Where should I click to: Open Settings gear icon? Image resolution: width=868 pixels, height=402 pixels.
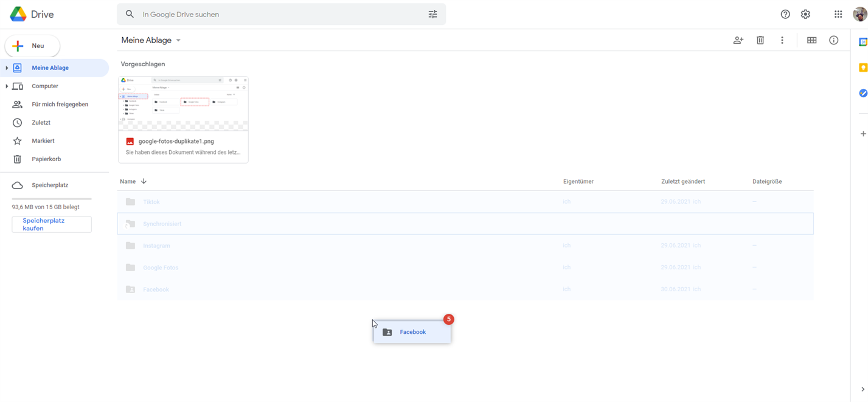click(x=805, y=14)
